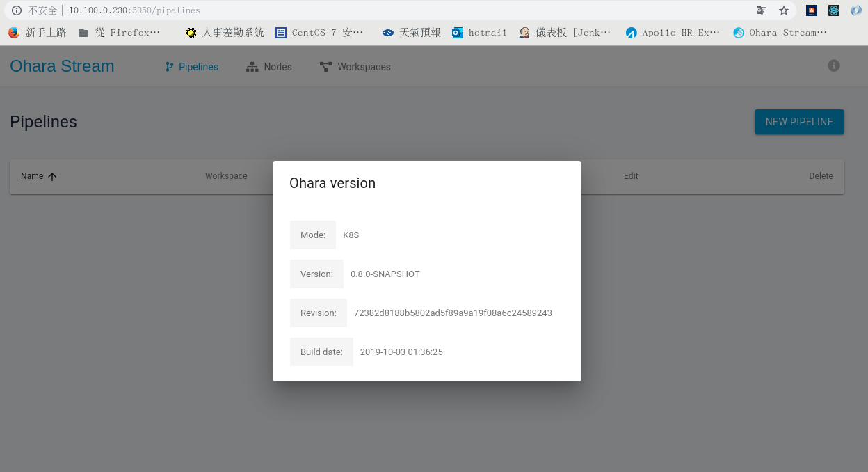Open the 人事差勤系統 bookmark
Image resolution: width=868 pixels, height=472 pixels.
tap(225, 33)
